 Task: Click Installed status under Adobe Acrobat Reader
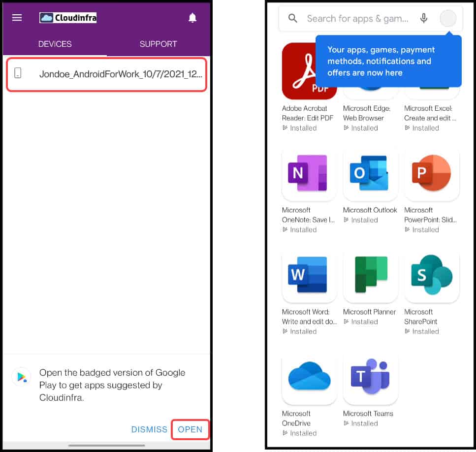coord(300,128)
